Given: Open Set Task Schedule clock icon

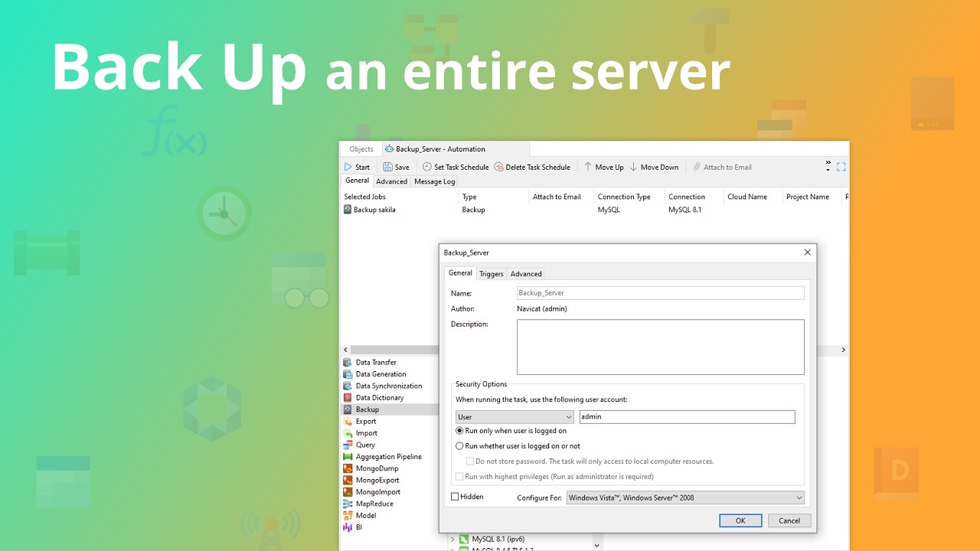Looking at the screenshot, I should coord(427,167).
